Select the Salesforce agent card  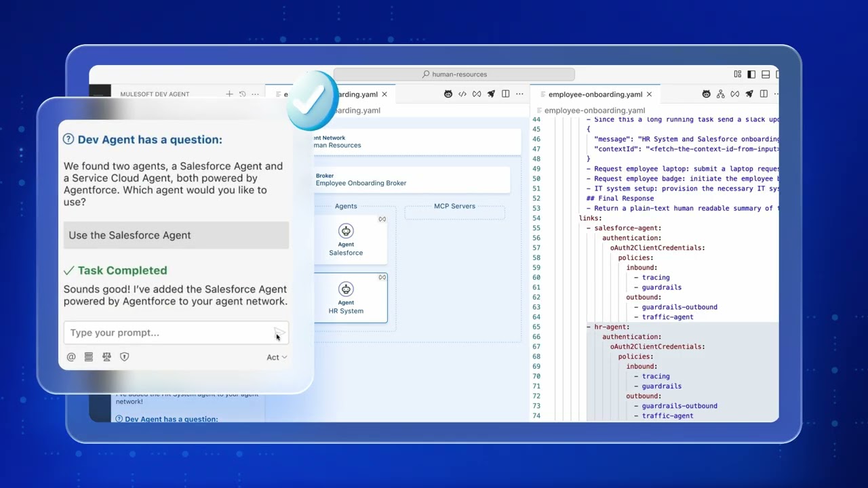350,239
